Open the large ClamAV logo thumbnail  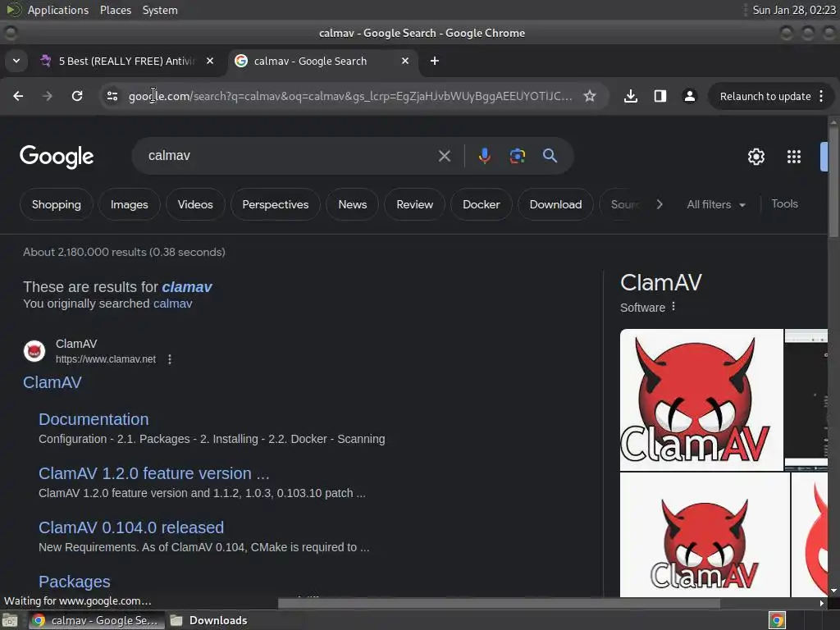click(701, 399)
